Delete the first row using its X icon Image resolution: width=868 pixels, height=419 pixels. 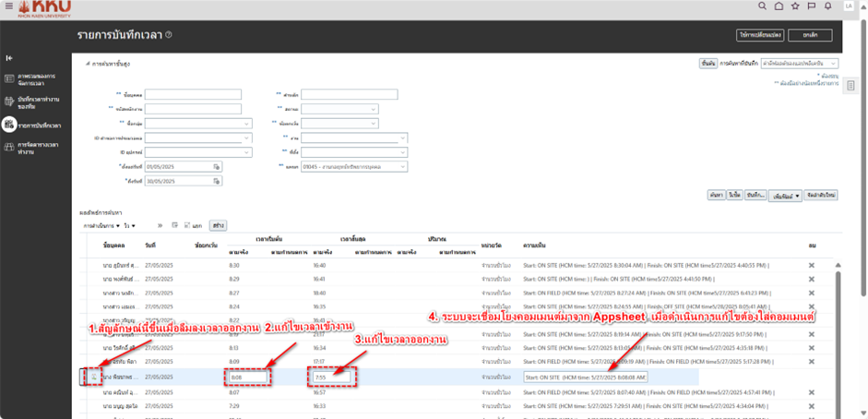pyautogui.click(x=812, y=265)
